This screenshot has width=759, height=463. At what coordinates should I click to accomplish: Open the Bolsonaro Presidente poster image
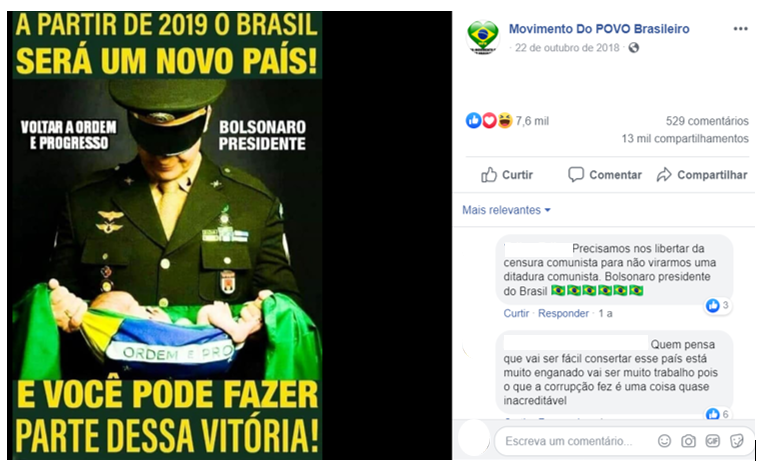click(x=167, y=235)
